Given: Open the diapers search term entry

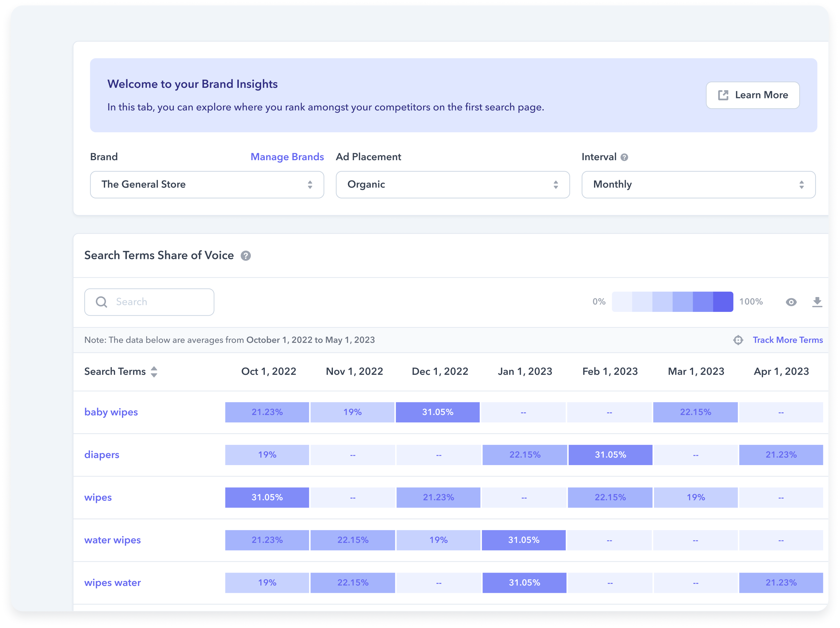Looking at the screenshot, I should click(x=101, y=454).
